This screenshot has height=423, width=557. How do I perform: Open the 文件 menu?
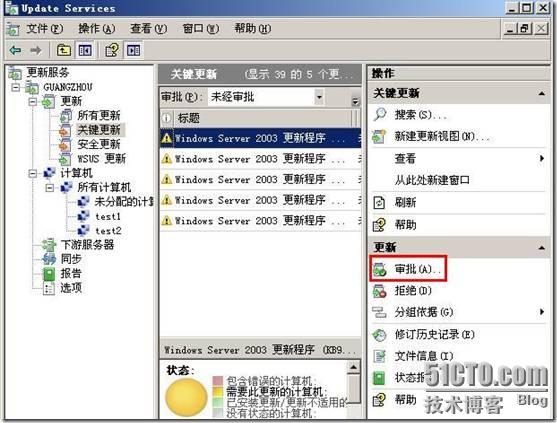(44, 28)
